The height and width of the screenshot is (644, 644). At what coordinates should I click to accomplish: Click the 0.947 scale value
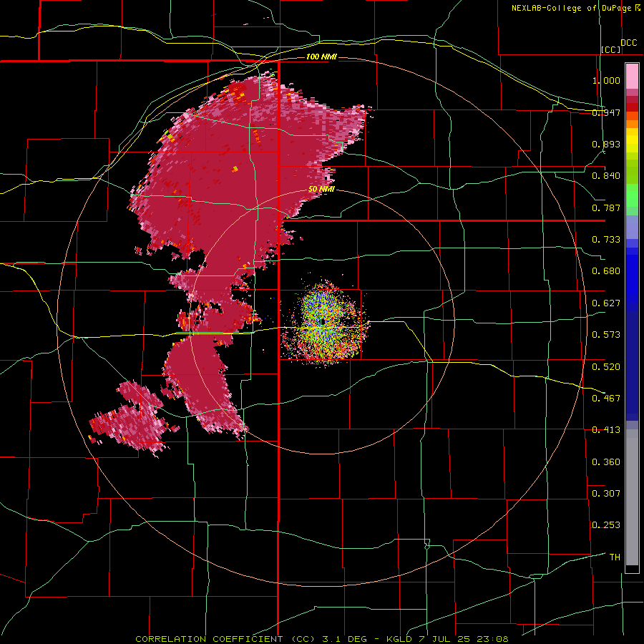click(606, 112)
